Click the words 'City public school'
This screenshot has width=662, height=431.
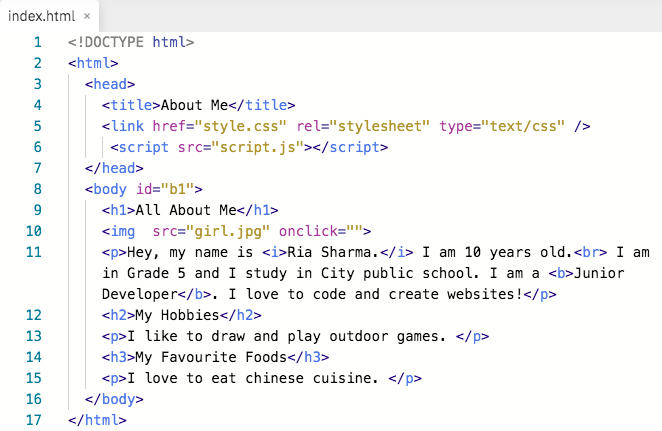tap(397, 273)
